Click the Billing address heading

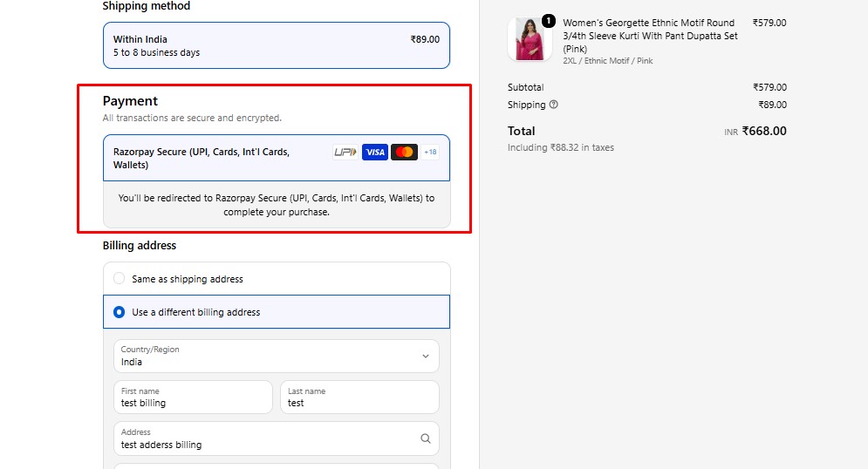coord(140,246)
